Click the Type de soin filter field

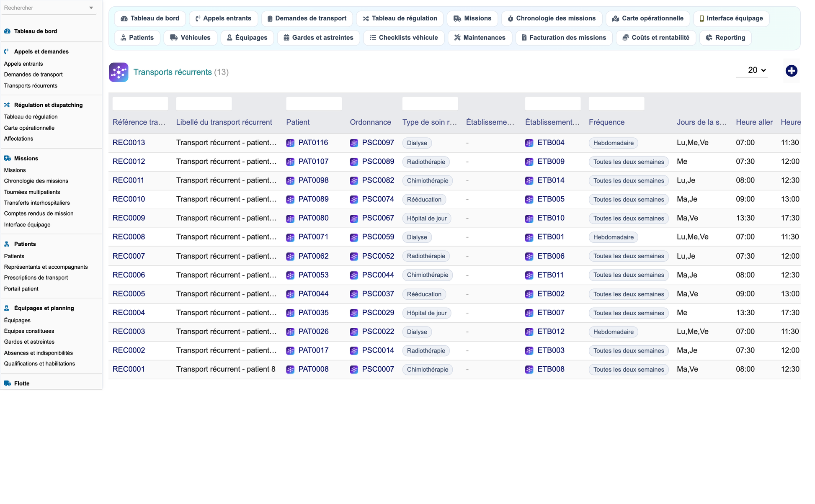pos(430,103)
